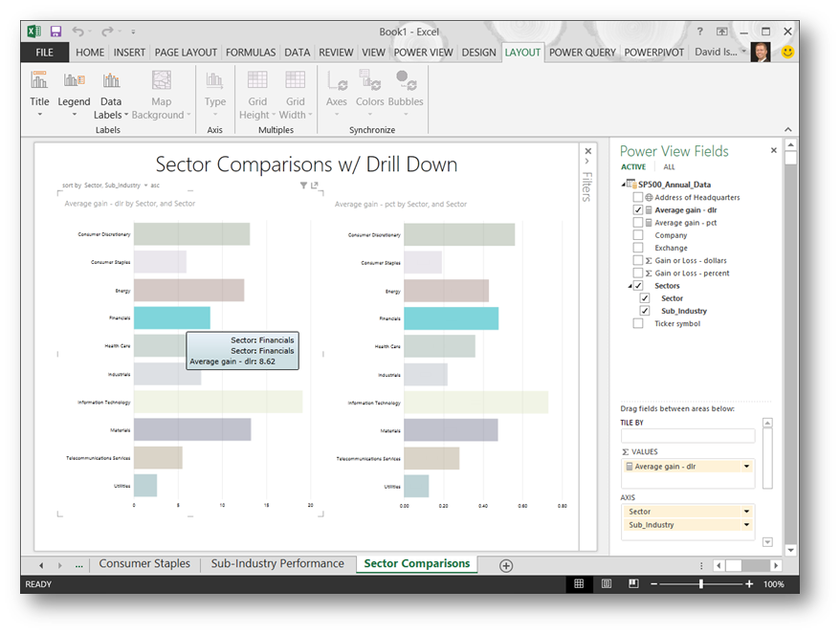Switch to the INSERT ribbon tab

[129, 53]
